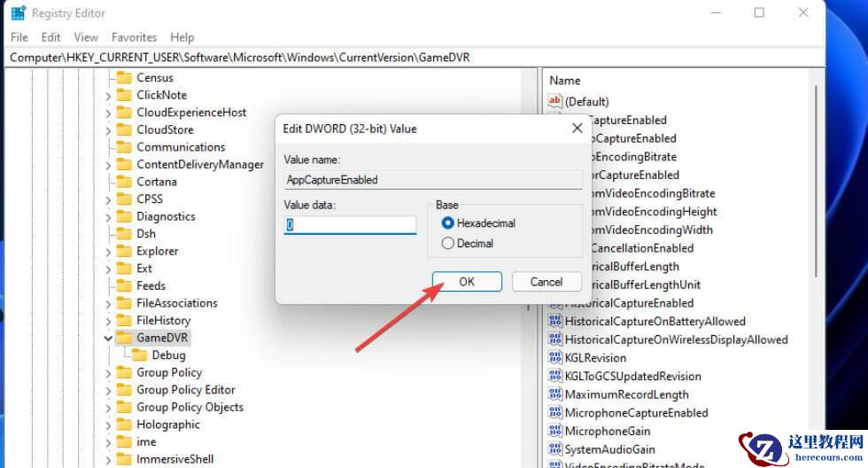Click the Census folder icon
This screenshot has height=468, width=868.
click(124, 77)
